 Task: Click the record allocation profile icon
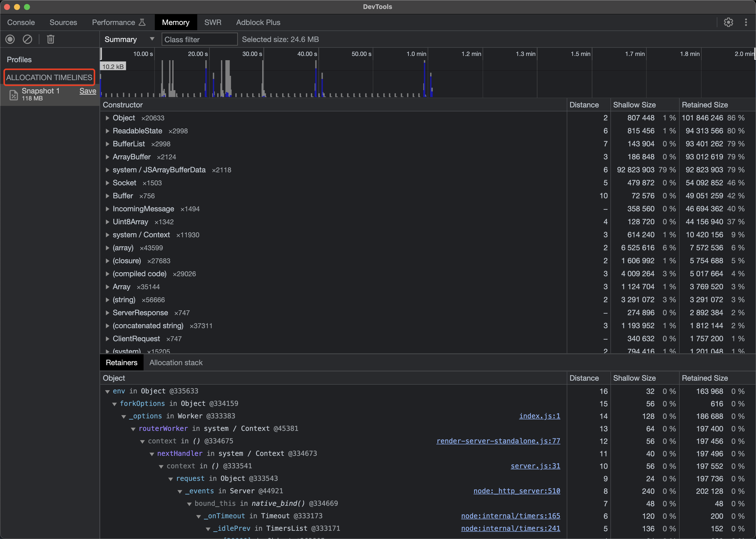coord(10,39)
